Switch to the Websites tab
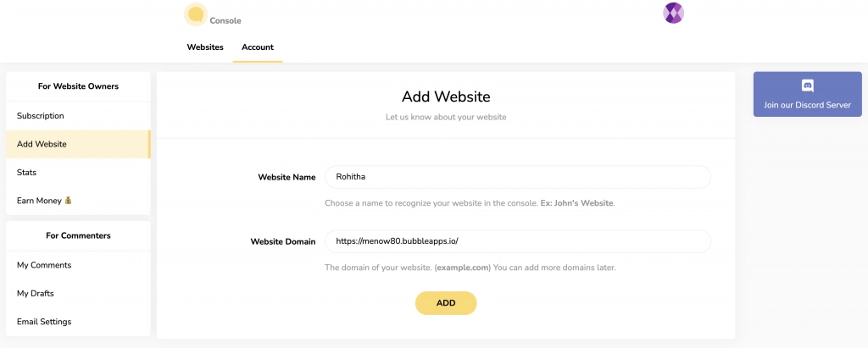Image resolution: width=868 pixels, height=348 pixels. [x=205, y=47]
